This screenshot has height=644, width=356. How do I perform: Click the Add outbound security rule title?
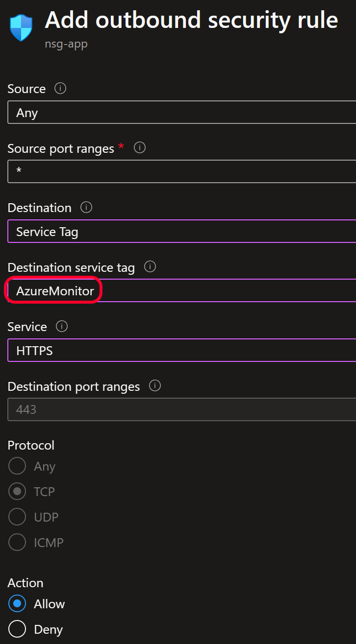pos(191,20)
